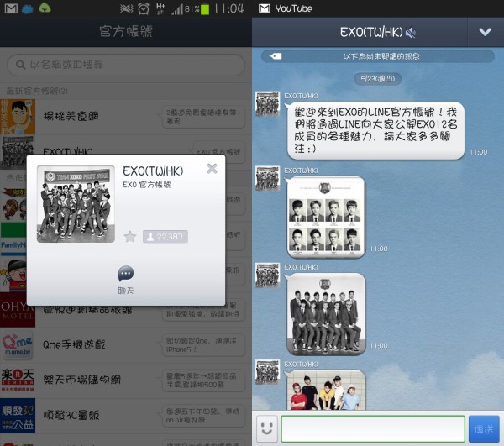Tap the Rakuten 樂天 logo icon
504x446 pixels.
pos(18,380)
